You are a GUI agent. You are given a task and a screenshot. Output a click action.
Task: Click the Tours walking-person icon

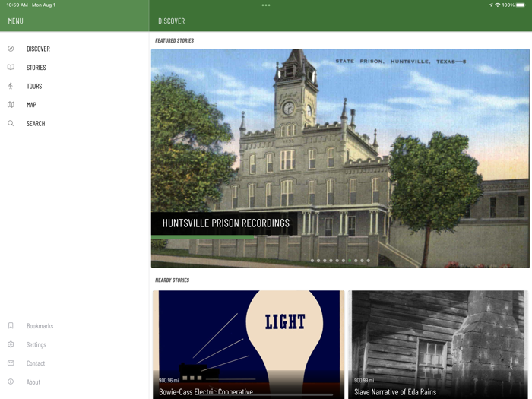coord(11,86)
